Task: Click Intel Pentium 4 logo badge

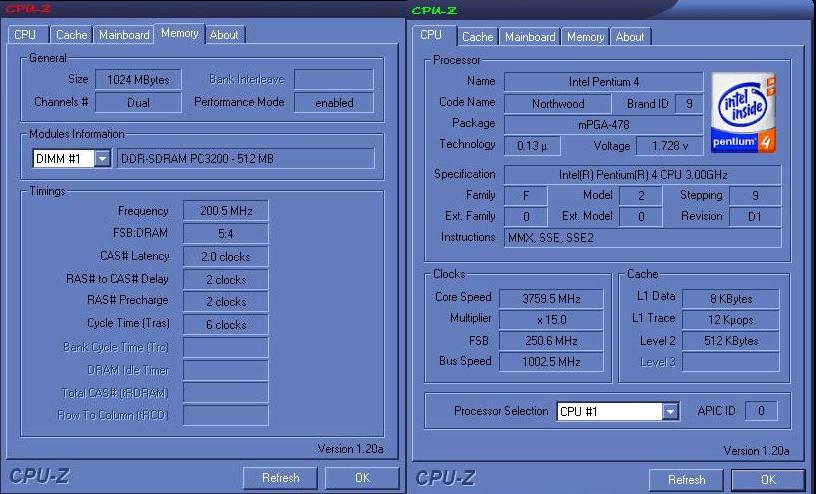Action: [743, 112]
